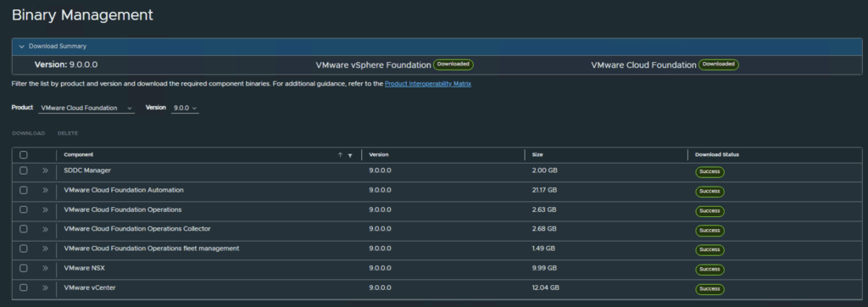Check the SDDC Manager checkbox
The height and width of the screenshot is (307, 868).
coord(23,170)
